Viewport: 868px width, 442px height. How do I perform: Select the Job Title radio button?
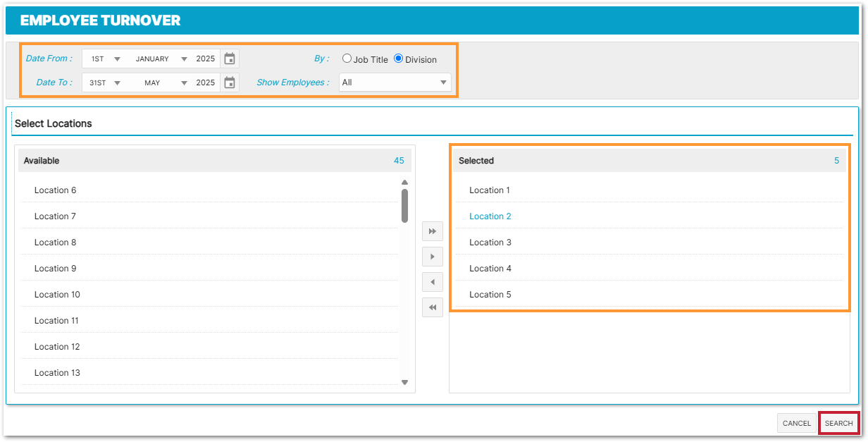(x=347, y=59)
